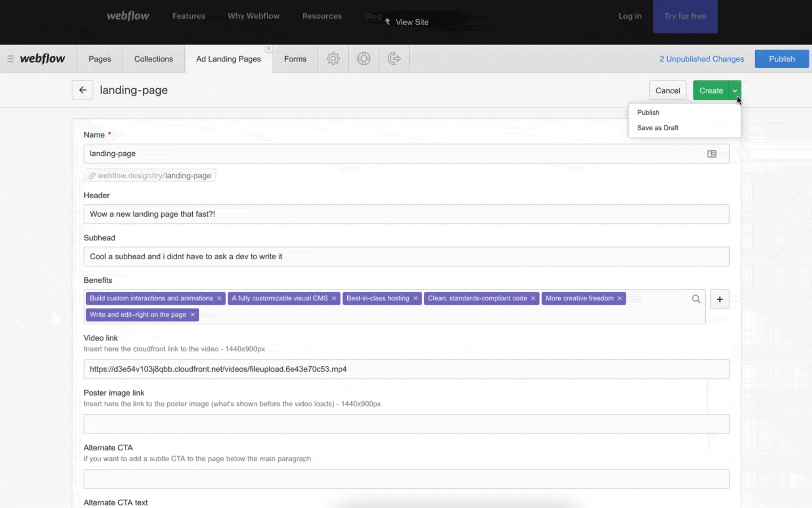Click the link icon beside webflow.design URL
Screen dimensions: 812x508
pos(92,176)
